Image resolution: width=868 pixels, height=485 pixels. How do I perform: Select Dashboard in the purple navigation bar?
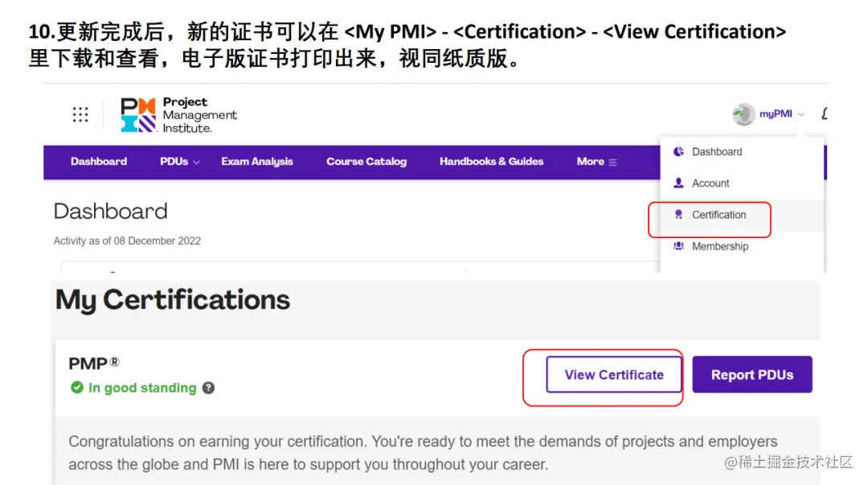(99, 162)
